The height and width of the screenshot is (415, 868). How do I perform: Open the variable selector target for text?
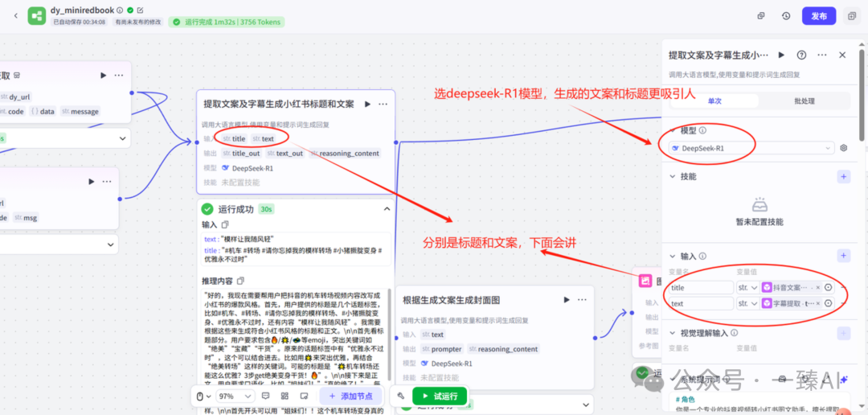[x=828, y=303]
